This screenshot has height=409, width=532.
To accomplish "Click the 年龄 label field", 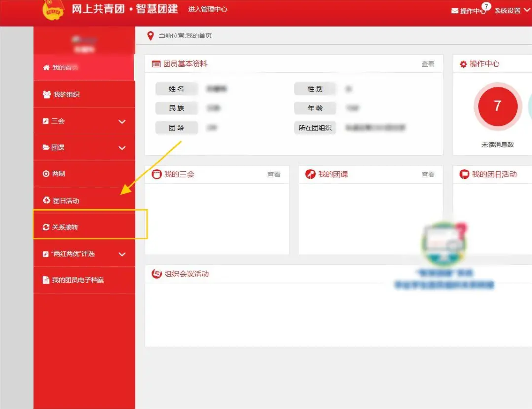I will click(x=315, y=108).
